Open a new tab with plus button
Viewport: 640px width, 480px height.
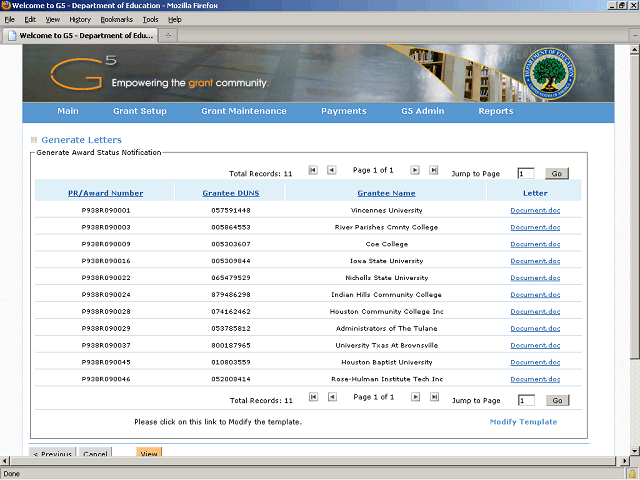168,36
